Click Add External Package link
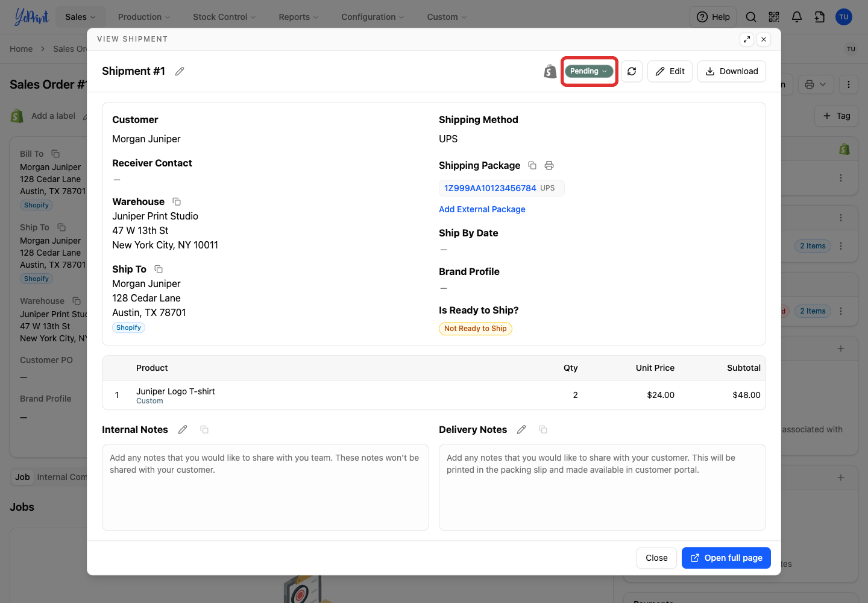 [x=482, y=209]
